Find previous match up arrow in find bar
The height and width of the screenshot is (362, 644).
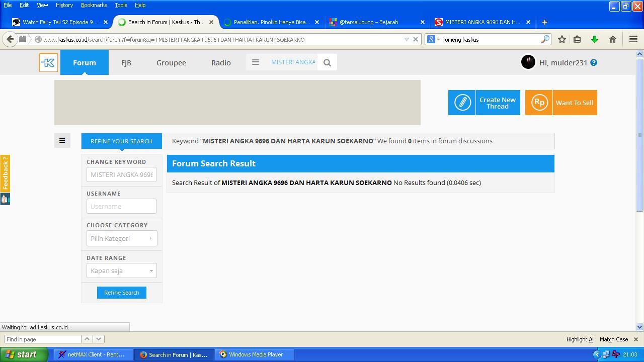(87, 339)
